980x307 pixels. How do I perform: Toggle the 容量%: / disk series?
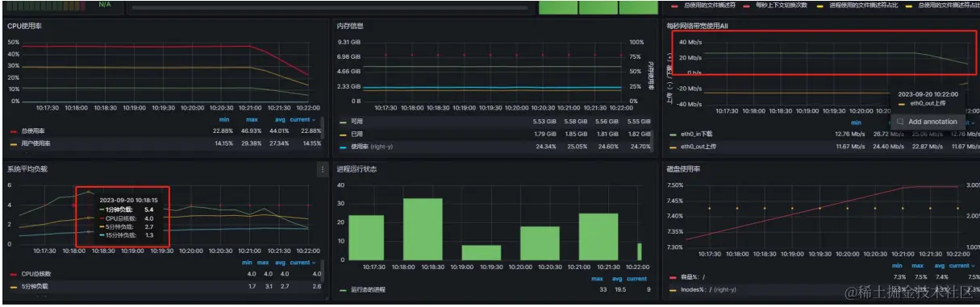click(694, 276)
